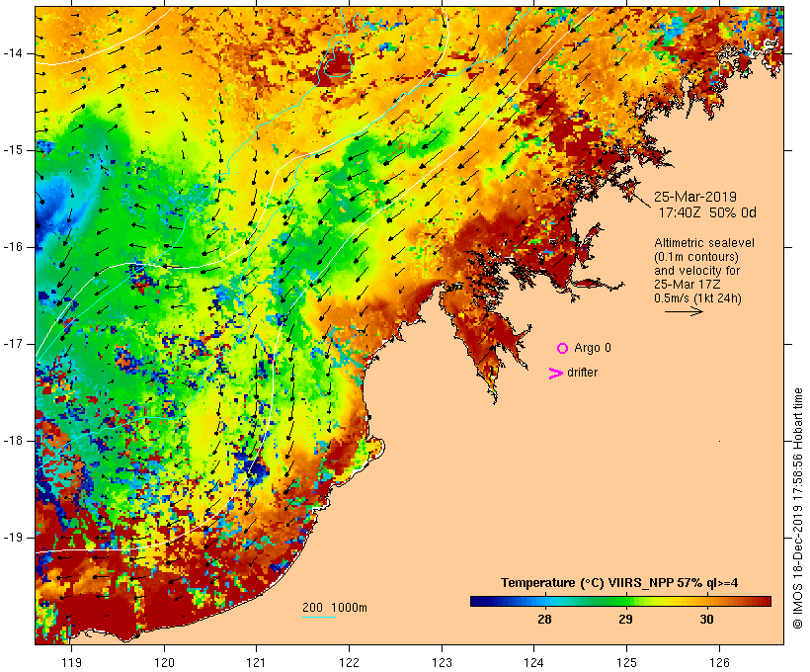Click the '17:40Z 50% 0d' text
This screenshot has height=672, width=810.
[x=707, y=212]
